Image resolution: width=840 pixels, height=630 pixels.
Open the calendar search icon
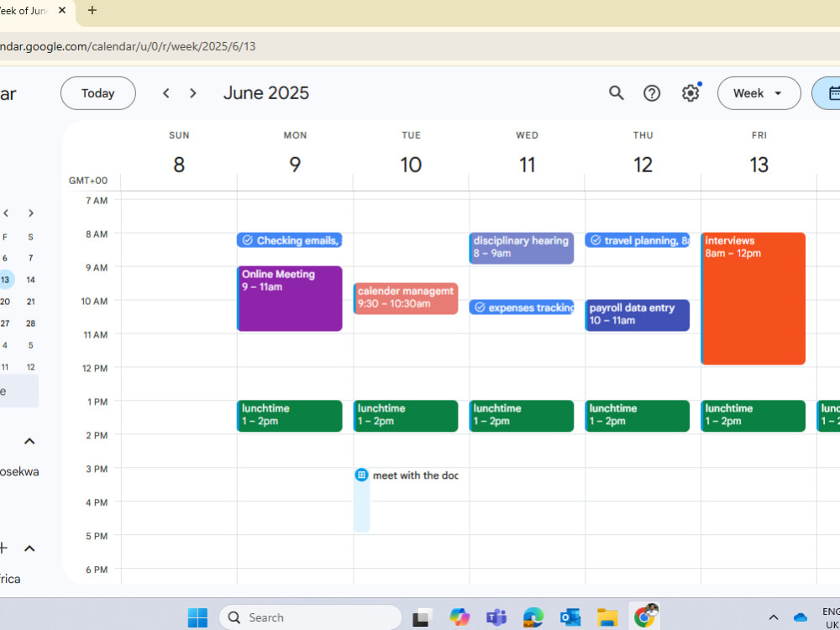(616, 93)
